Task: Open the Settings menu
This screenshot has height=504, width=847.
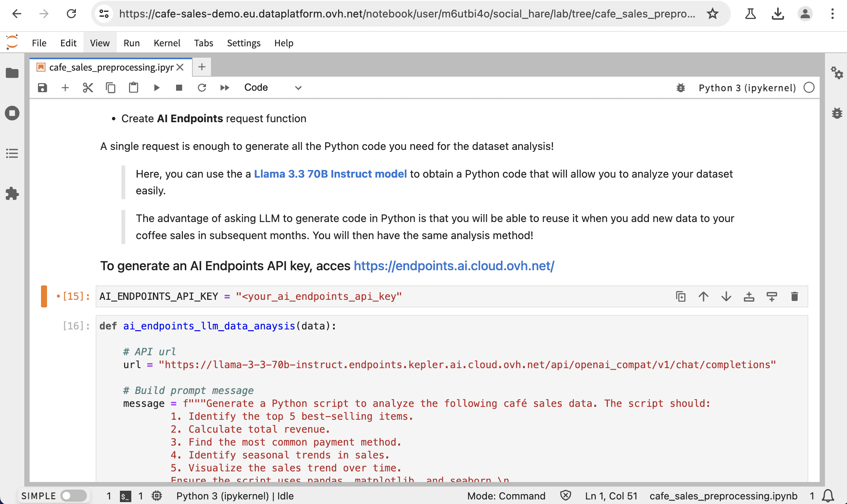Action: click(244, 43)
